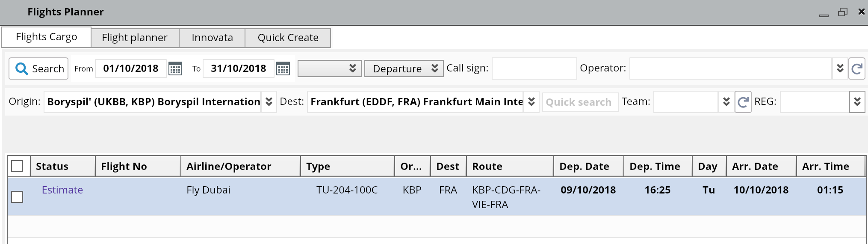868x244 pixels.
Task: Open the REG dropdown arrow
Action: pos(857,102)
